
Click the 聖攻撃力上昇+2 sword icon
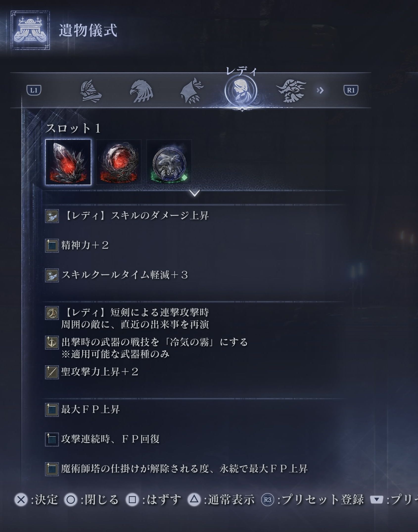click(x=52, y=372)
